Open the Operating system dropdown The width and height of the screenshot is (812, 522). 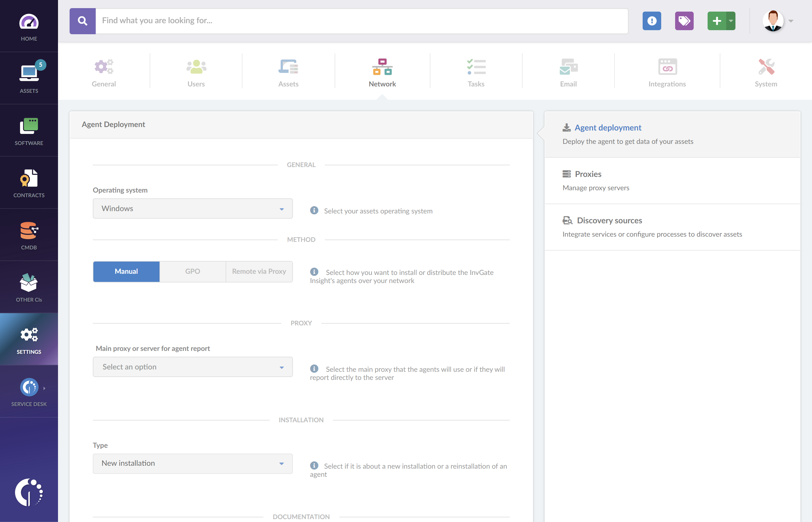(193, 209)
